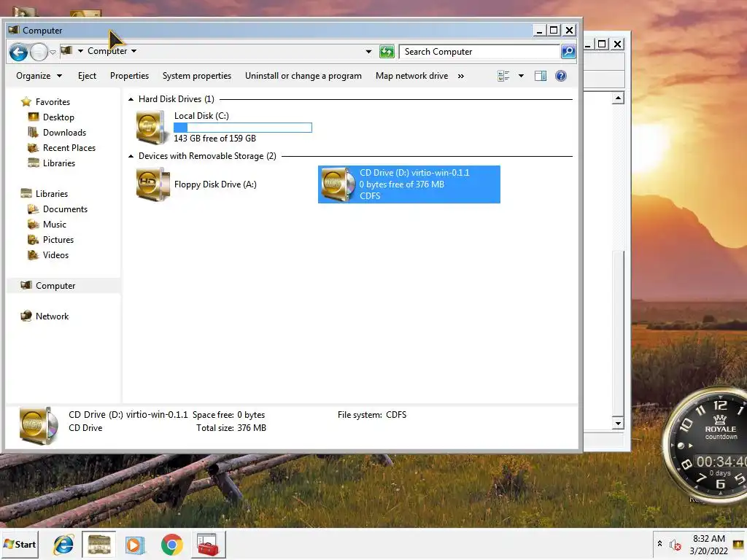Click scroll down arrow in background window
Viewport: 747px width, 560px height.
pyautogui.click(x=618, y=423)
